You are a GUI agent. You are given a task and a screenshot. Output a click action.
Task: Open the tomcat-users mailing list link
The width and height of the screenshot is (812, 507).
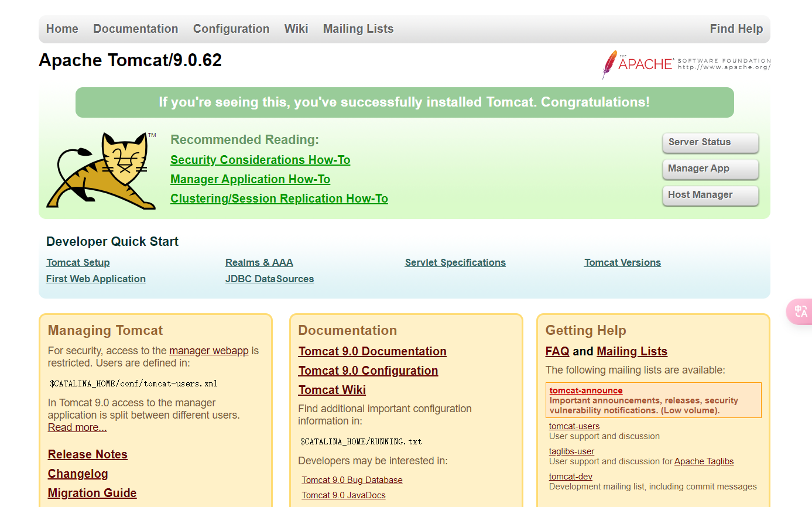[574, 426]
